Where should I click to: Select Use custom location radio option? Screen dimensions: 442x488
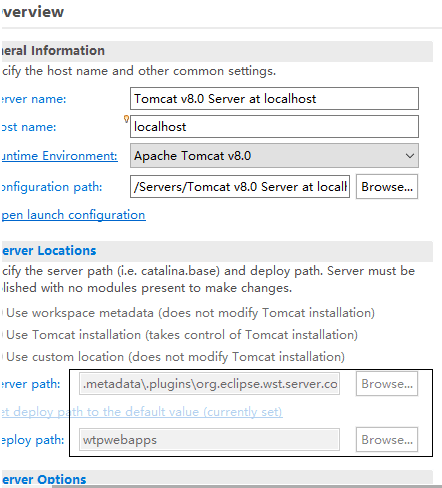[175, 357]
